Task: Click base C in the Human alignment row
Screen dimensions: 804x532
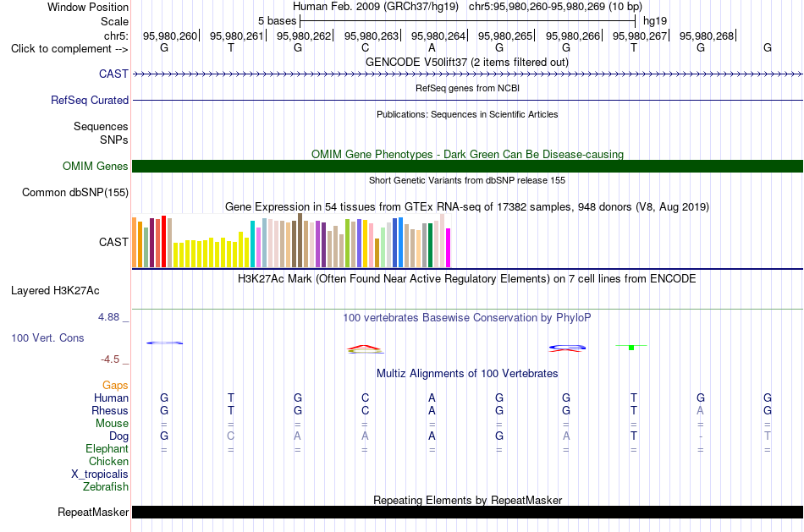Action: pyautogui.click(x=365, y=398)
